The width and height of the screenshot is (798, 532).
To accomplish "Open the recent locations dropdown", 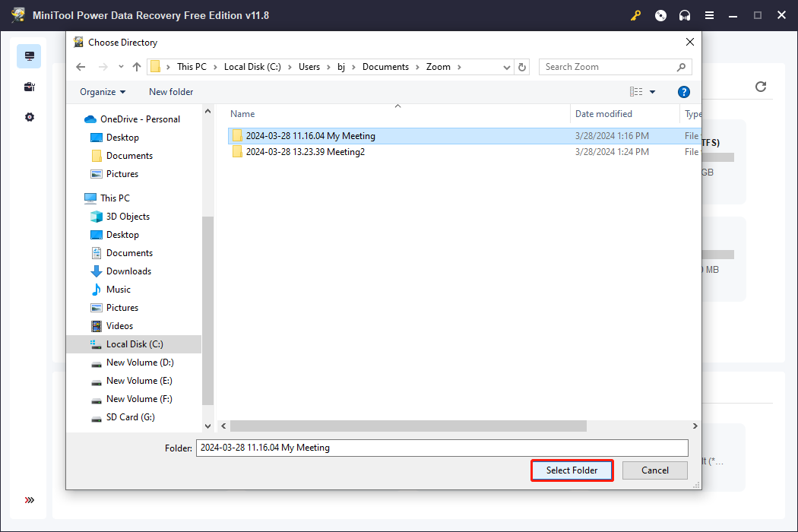I will pyautogui.click(x=121, y=67).
